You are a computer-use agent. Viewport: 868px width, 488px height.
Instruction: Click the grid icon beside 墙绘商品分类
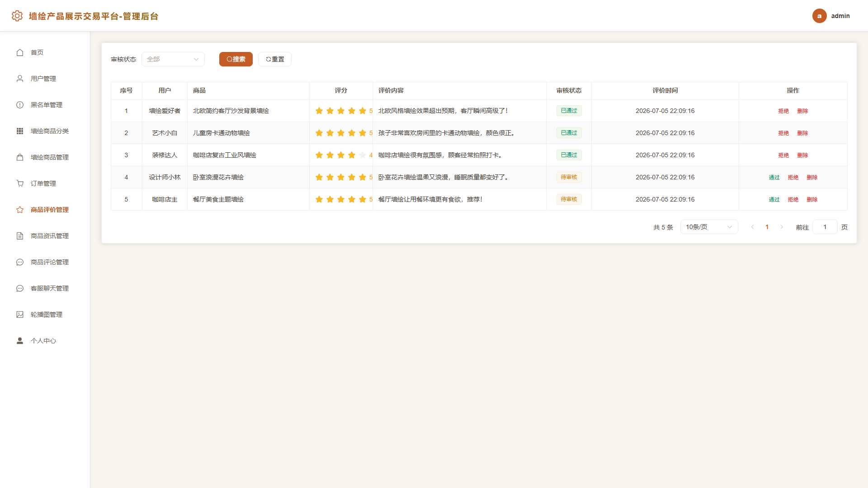click(20, 131)
